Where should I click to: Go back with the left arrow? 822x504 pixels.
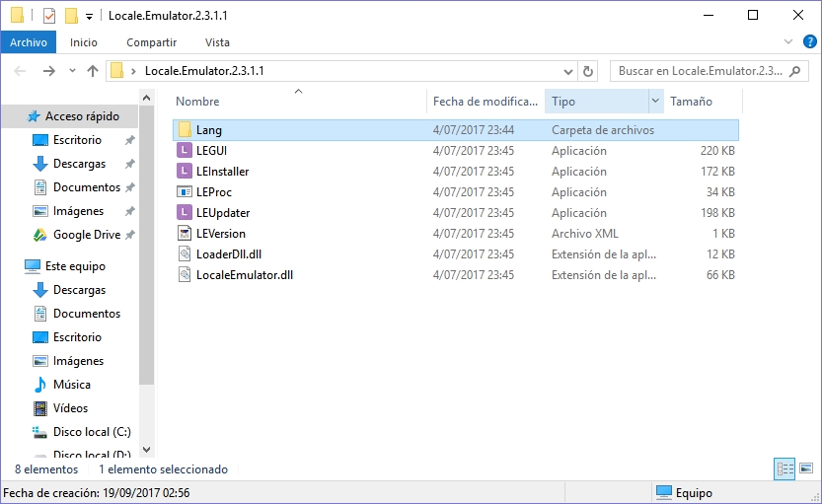(x=20, y=71)
